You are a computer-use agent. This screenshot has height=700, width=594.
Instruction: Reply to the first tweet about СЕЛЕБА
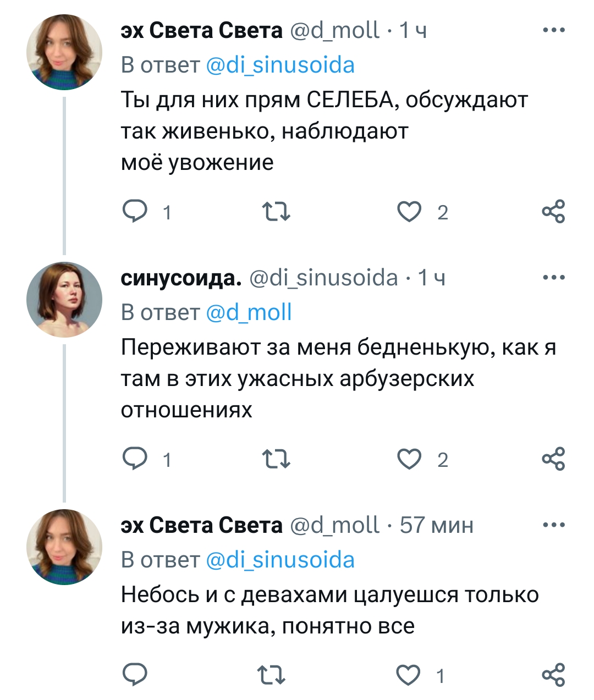pos(135,211)
